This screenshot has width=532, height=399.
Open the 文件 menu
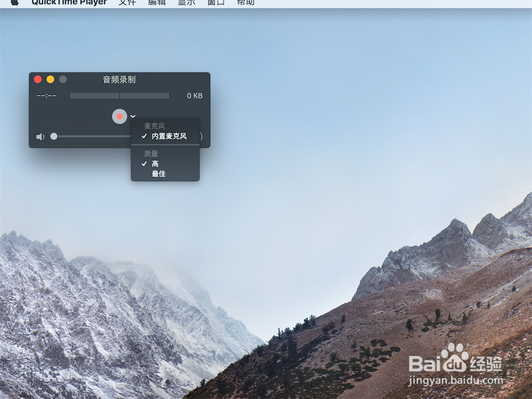coord(128,3)
